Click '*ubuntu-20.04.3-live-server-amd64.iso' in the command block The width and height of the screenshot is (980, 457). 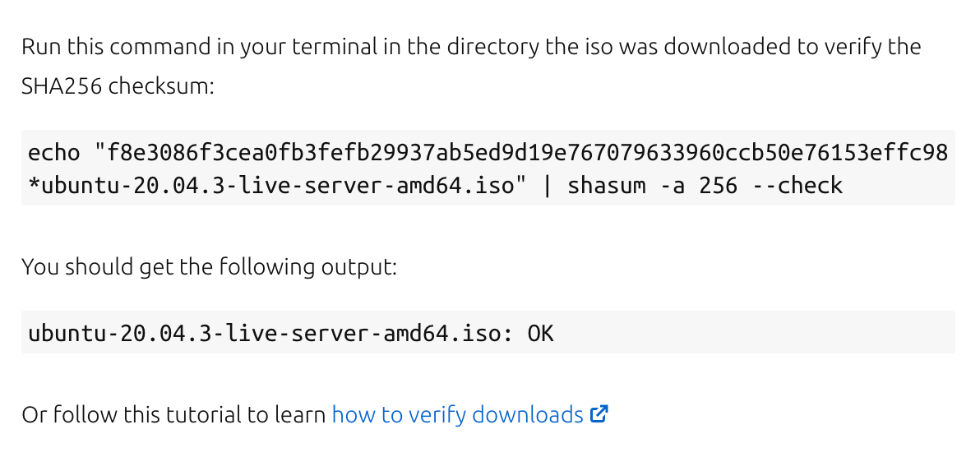pyautogui.click(x=270, y=186)
